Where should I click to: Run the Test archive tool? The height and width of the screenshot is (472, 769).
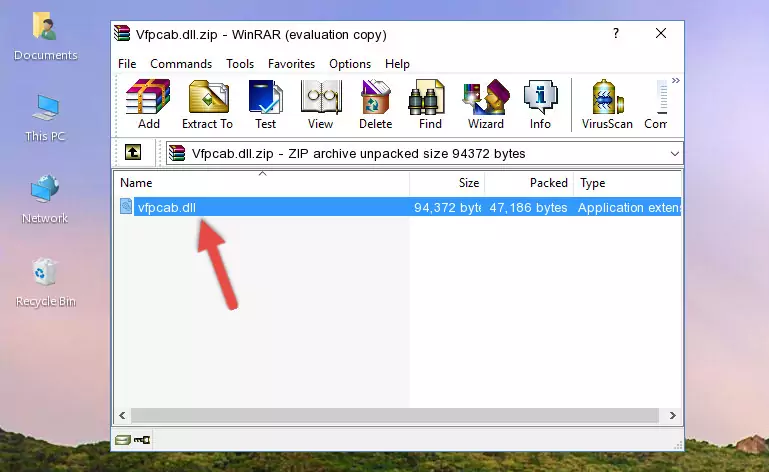click(265, 104)
